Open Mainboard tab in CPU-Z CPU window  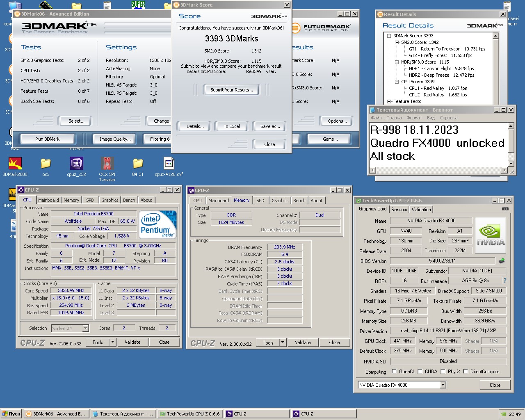[48, 200]
